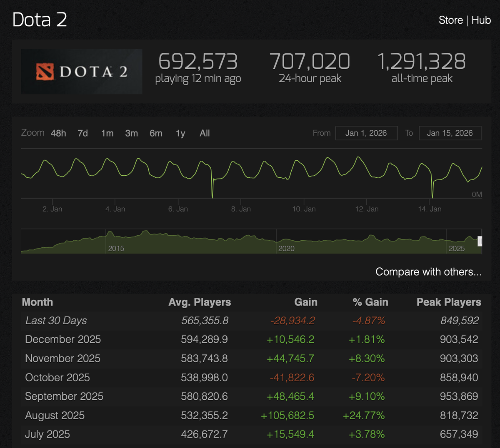Click the percent gain -7.20%
The height and width of the screenshot is (448, 500).
368,378
